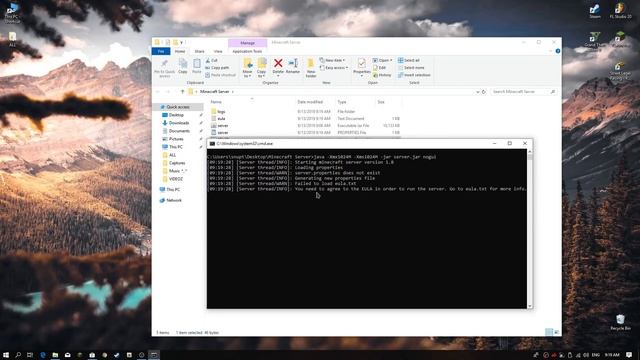
Task: Sort by the Date modified column header
Action: 310,102
